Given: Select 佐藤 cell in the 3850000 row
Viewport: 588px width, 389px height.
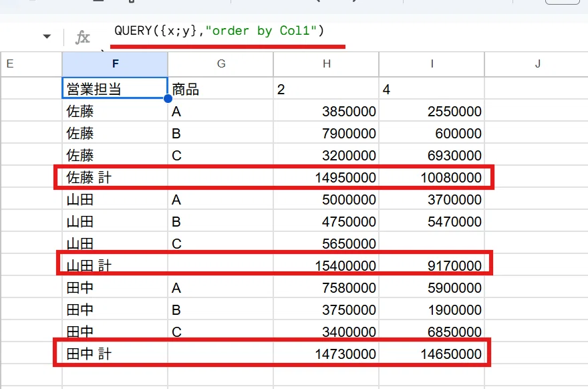Looking at the screenshot, I should (x=115, y=110).
